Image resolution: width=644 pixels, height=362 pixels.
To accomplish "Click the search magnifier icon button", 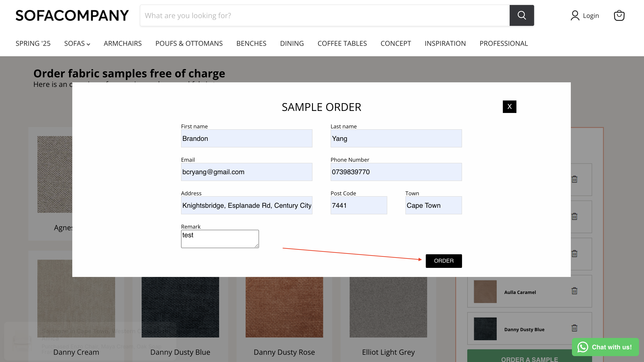I will click(521, 15).
